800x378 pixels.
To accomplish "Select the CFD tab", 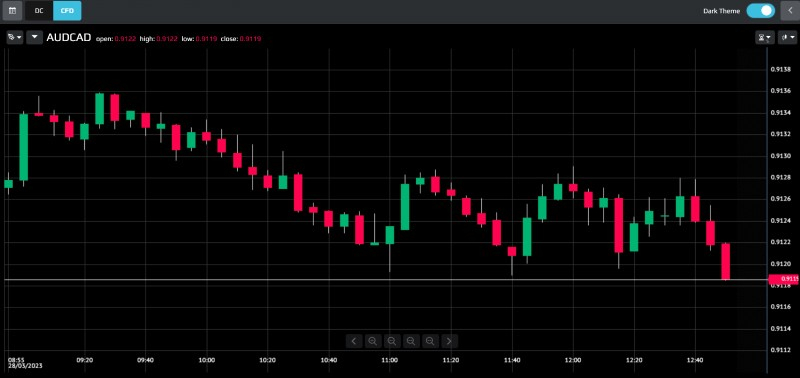I will [x=67, y=10].
